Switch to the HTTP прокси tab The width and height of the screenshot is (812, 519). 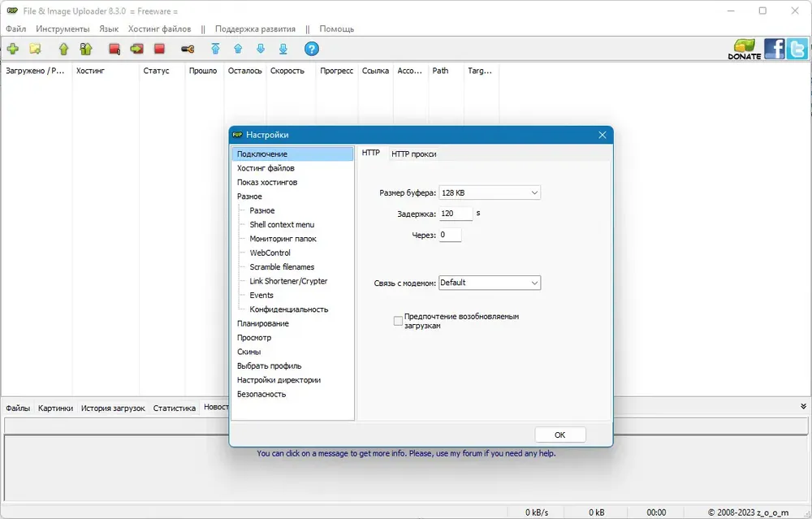pyautogui.click(x=414, y=154)
